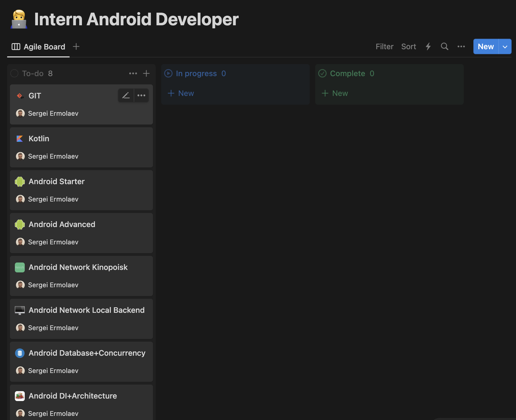
Task: Click the blue New button
Action: tap(486, 46)
